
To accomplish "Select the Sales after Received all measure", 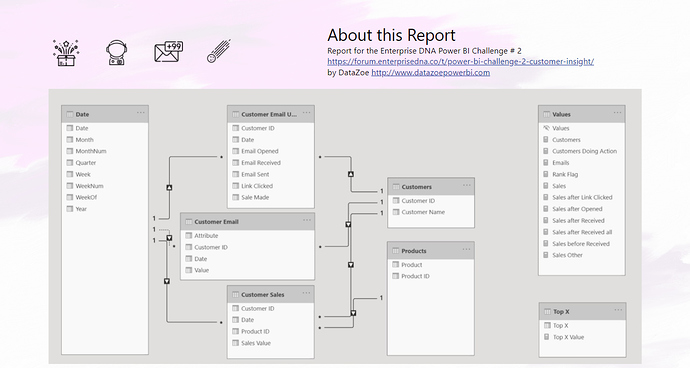I will [582, 232].
